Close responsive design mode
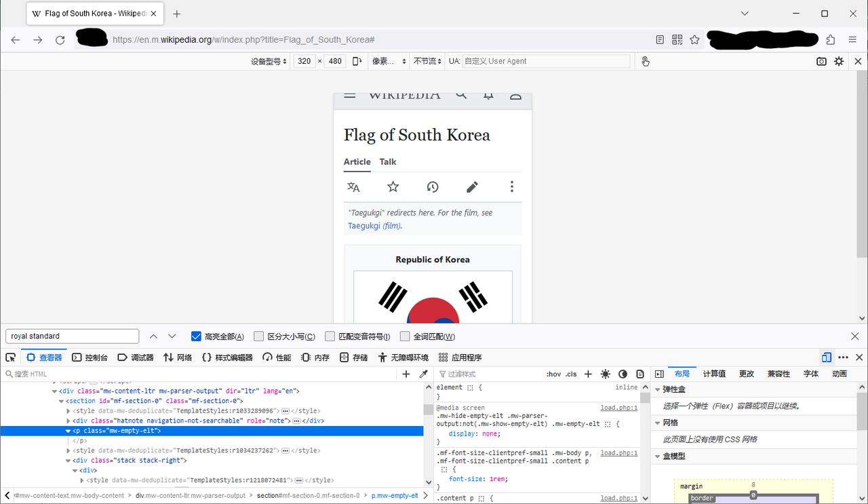Viewport: 868px width, 504px height. click(858, 61)
